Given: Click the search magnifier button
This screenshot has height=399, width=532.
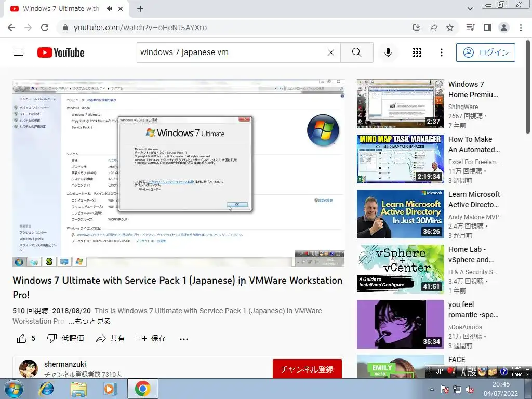Looking at the screenshot, I should [x=356, y=52].
